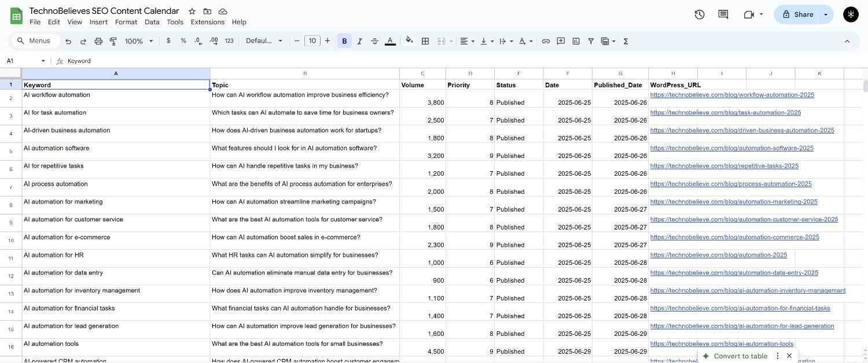Image resolution: width=868 pixels, height=363 pixels.
Task: Open Google Sheets home icon
Action: 16,16
